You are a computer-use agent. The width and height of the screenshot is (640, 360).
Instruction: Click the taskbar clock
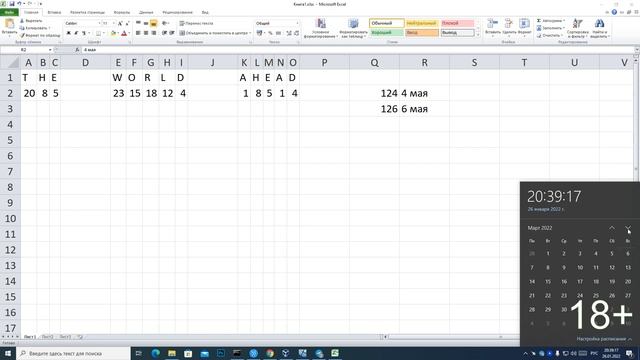click(611, 353)
